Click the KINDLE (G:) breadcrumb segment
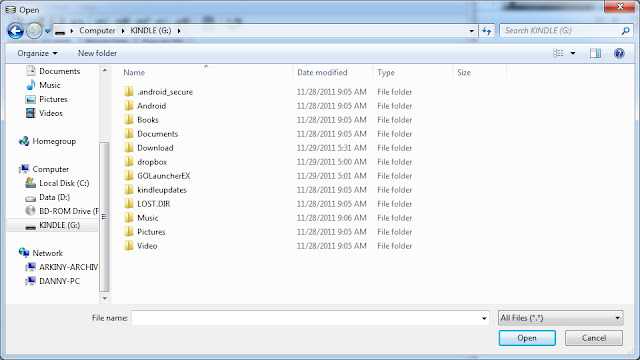Image resolution: width=640 pixels, height=360 pixels. point(151,31)
